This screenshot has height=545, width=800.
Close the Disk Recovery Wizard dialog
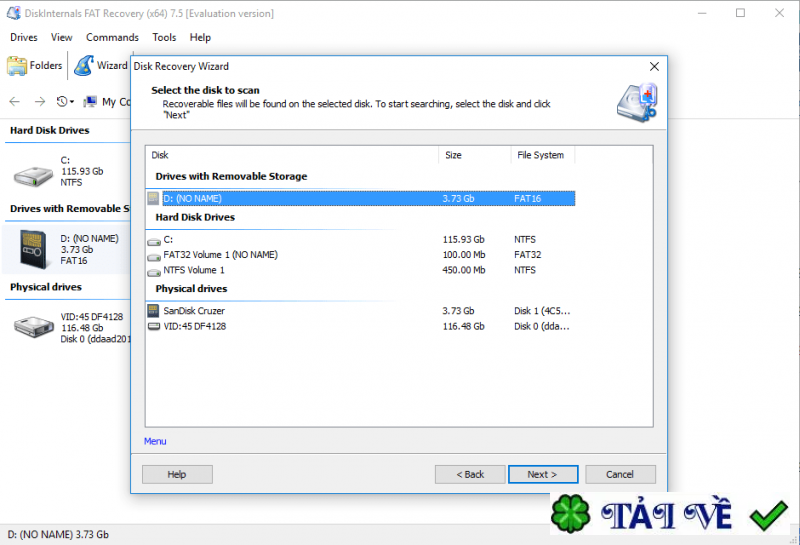pyautogui.click(x=654, y=66)
